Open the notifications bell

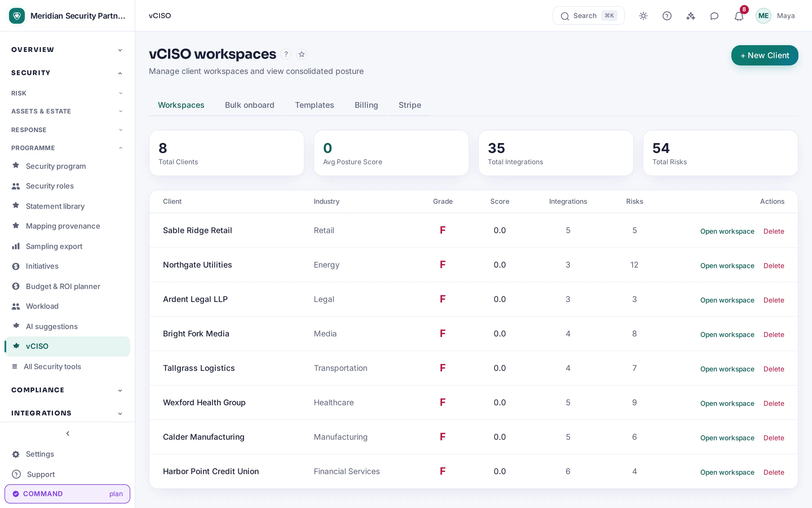pos(739,16)
